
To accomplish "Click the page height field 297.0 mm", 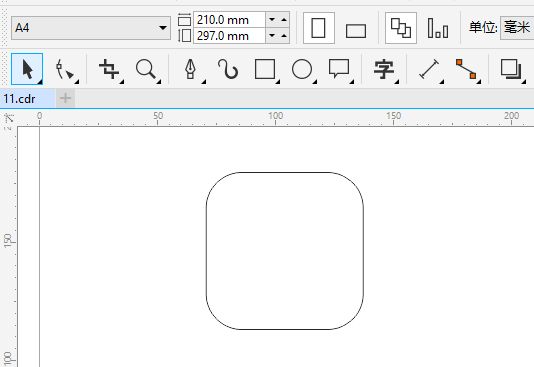I will 229,36.
